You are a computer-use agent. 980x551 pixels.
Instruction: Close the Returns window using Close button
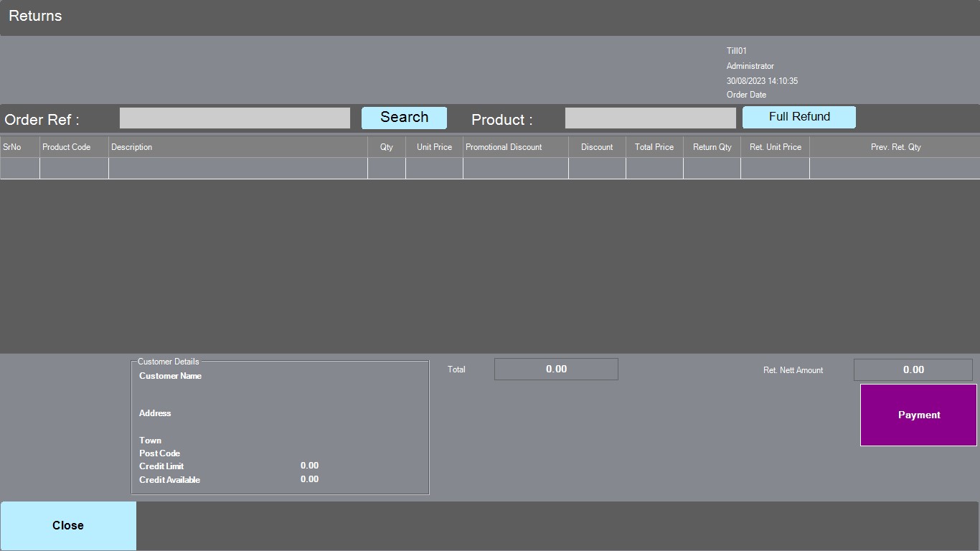(68, 525)
